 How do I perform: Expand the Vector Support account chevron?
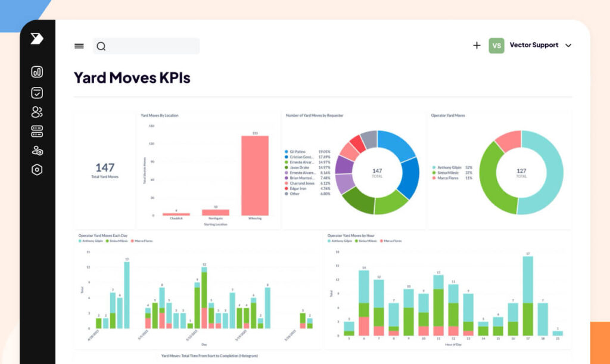pyautogui.click(x=568, y=45)
